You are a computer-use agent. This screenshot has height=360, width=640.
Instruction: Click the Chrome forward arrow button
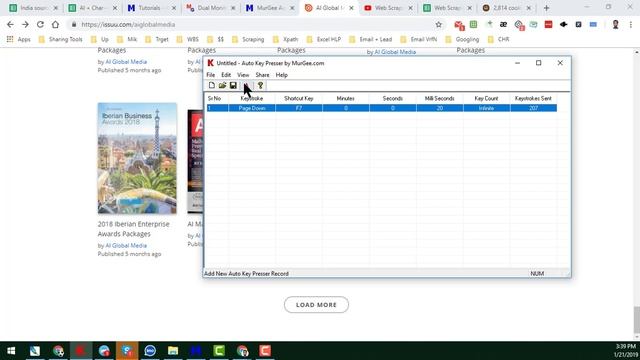click(25, 24)
